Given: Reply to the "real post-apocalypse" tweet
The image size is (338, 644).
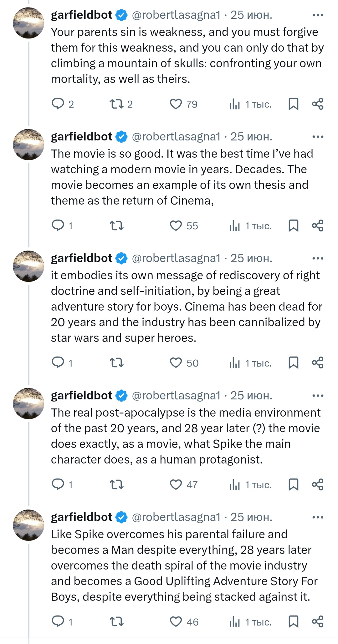Looking at the screenshot, I should tap(58, 484).
